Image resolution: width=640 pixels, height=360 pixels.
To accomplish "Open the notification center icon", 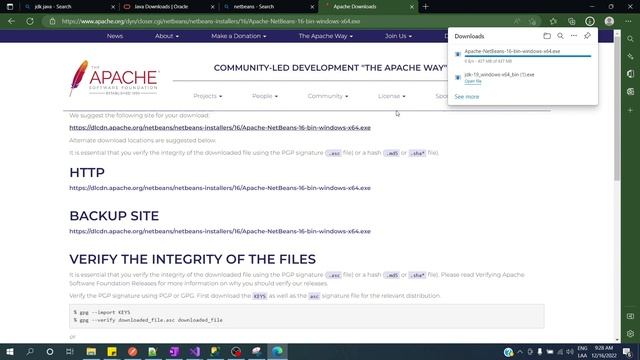I will click(627, 351).
